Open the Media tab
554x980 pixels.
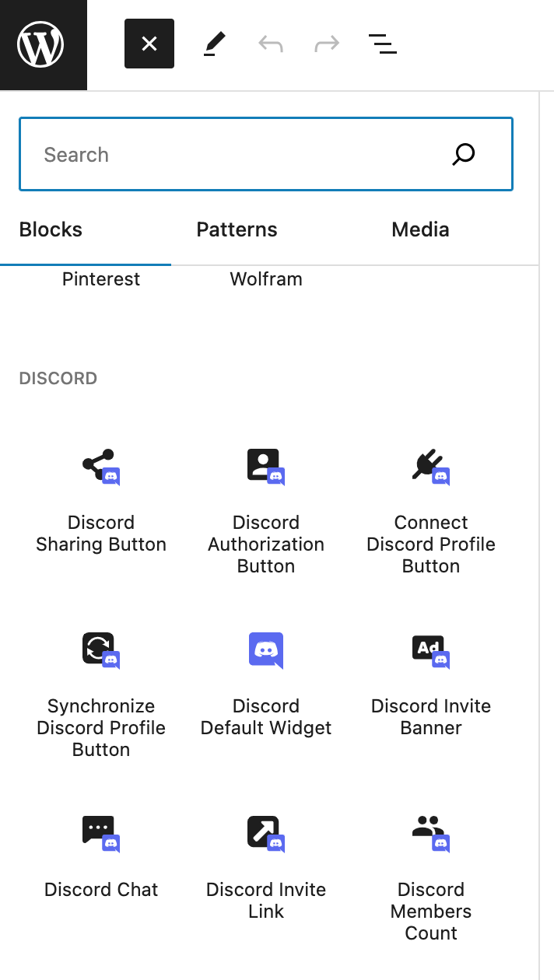pos(420,230)
